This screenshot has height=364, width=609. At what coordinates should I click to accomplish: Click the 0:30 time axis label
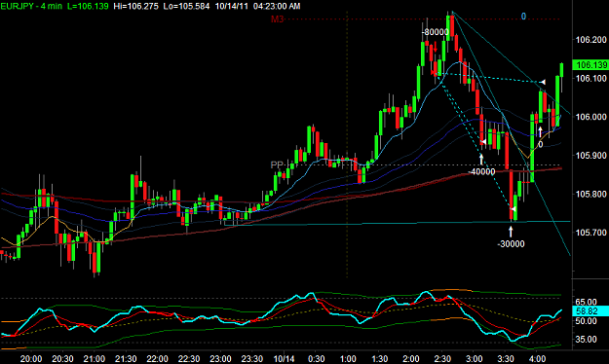pos(317,358)
